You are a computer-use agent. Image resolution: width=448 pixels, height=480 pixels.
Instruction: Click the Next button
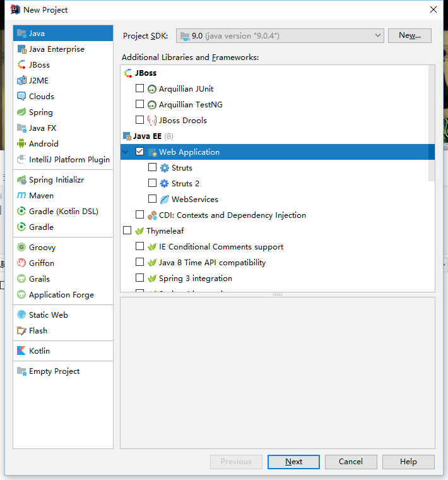(293, 462)
